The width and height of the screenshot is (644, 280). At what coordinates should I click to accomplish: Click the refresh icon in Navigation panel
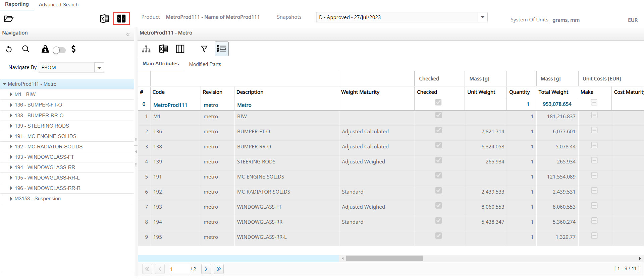9,50
